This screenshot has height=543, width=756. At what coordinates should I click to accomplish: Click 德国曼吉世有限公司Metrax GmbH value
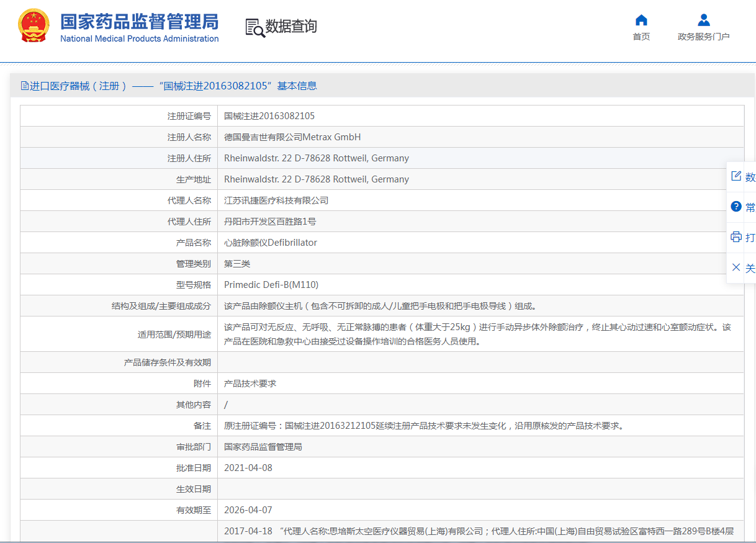292,137
